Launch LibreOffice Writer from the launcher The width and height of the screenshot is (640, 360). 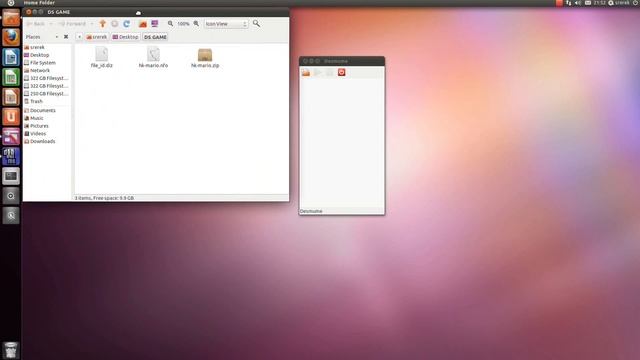[11, 57]
